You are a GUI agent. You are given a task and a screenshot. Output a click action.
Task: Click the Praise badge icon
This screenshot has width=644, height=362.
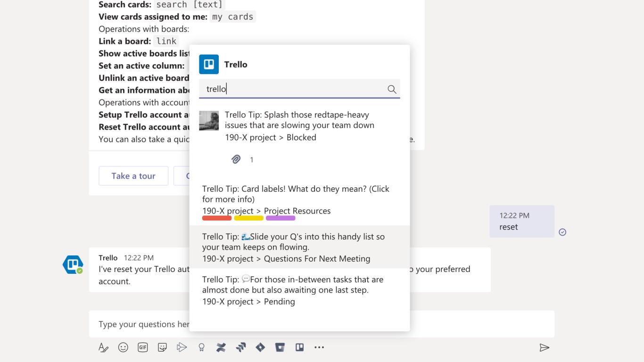click(201, 348)
